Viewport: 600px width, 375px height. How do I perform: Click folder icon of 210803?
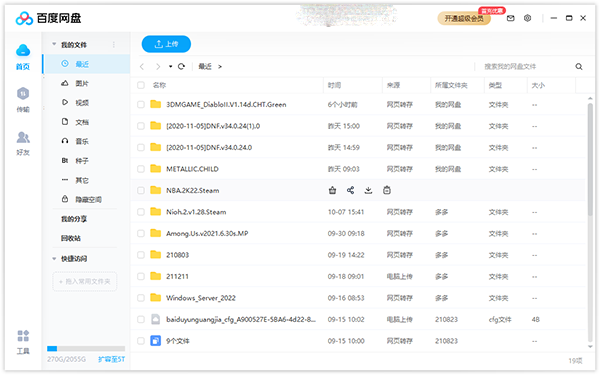pos(155,254)
